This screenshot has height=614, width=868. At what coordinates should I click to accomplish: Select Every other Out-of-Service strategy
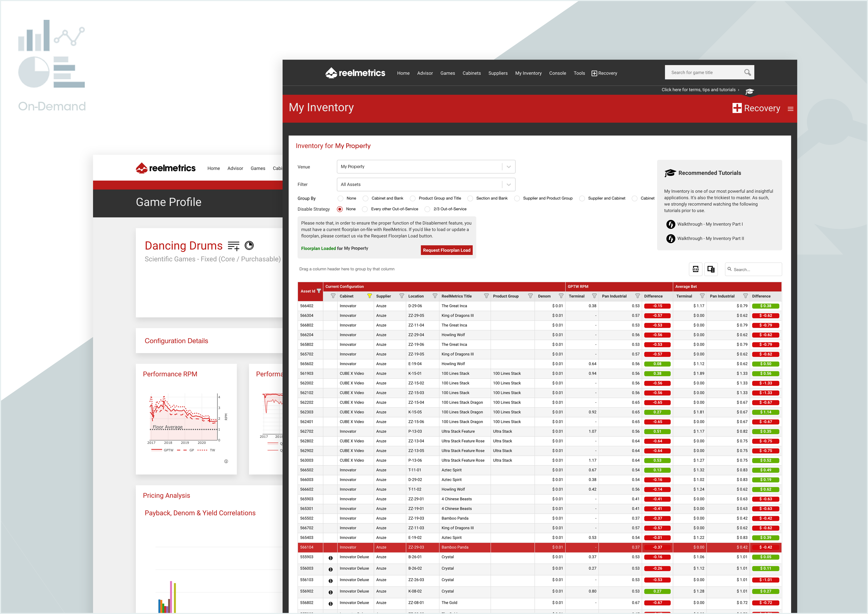(x=364, y=209)
